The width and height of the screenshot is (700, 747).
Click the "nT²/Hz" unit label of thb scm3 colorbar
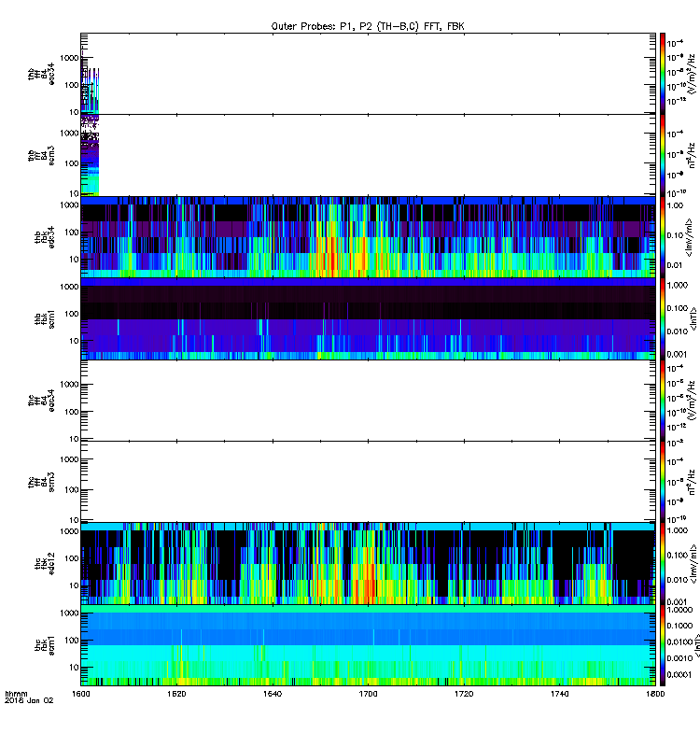tap(692, 155)
